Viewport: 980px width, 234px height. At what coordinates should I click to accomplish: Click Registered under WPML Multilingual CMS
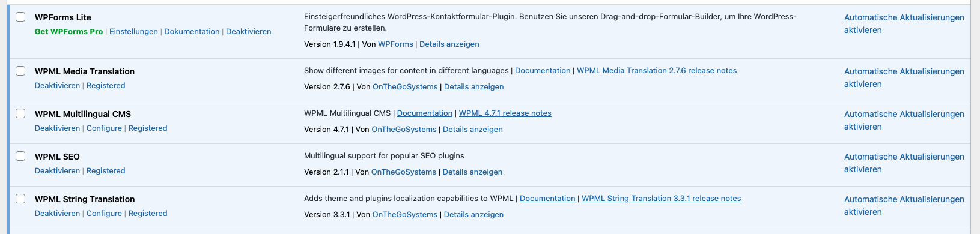(148, 128)
